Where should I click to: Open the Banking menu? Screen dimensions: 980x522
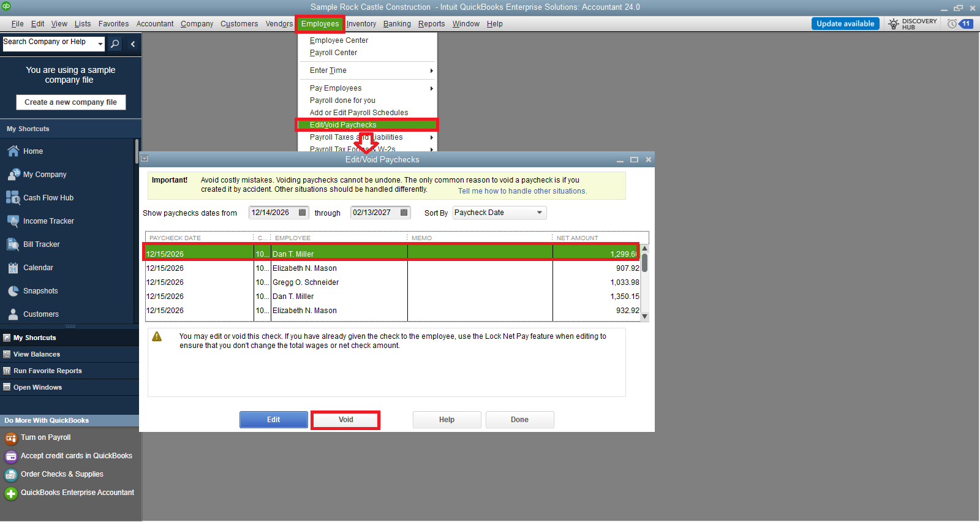click(397, 24)
